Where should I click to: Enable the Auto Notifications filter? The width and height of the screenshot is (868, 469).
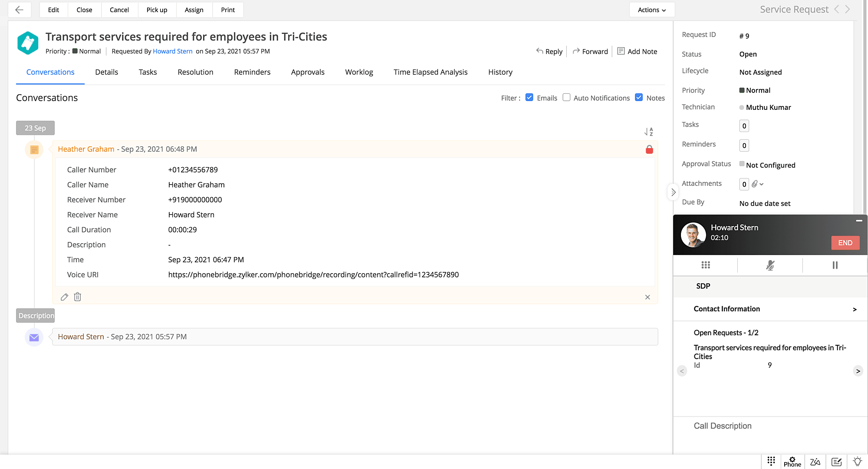click(x=566, y=98)
